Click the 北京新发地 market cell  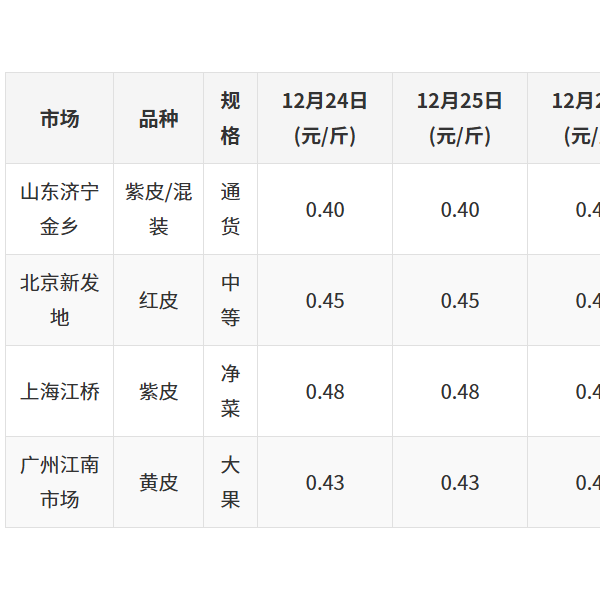pyautogui.click(x=60, y=300)
